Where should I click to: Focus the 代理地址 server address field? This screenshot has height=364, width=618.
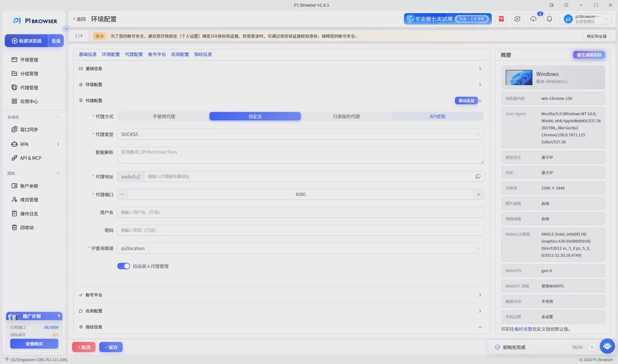[x=309, y=176]
